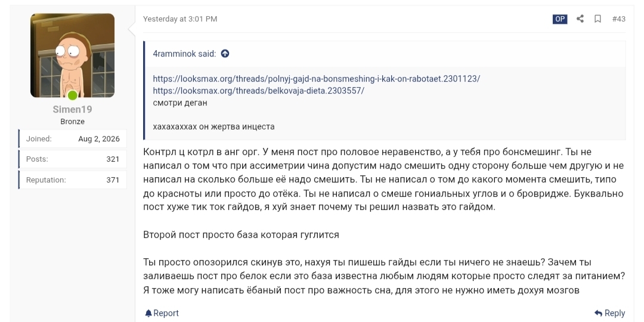Image resolution: width=644 pixels, height=322 pixels.
Task: Click the Bronze user title
Action: coord(72,122)
